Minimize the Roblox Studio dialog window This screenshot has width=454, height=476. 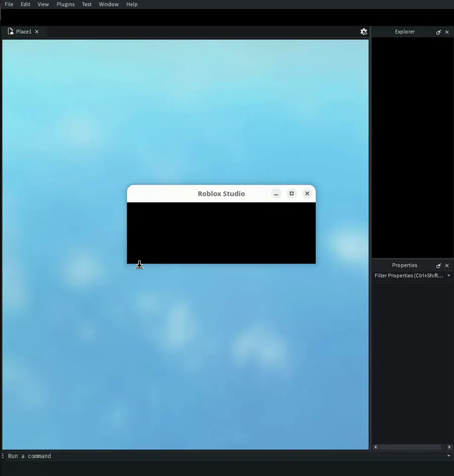tap(276, 194)
